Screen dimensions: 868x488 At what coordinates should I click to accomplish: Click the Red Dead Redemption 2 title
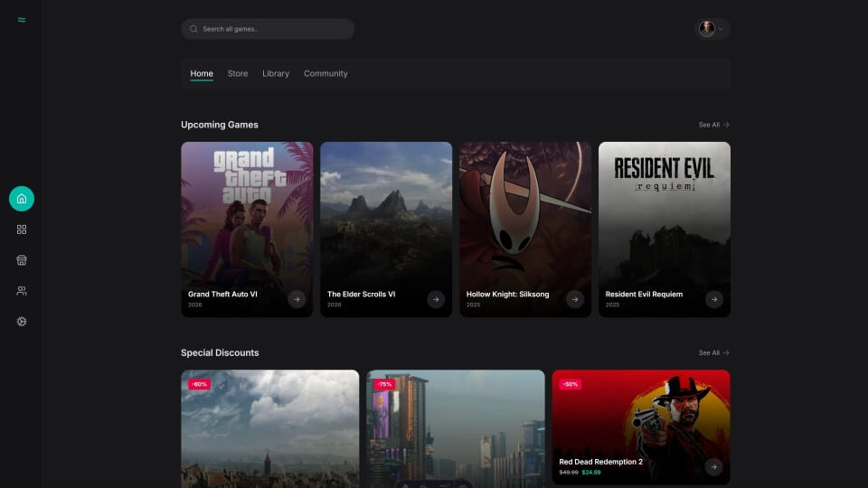click(600, 462)
